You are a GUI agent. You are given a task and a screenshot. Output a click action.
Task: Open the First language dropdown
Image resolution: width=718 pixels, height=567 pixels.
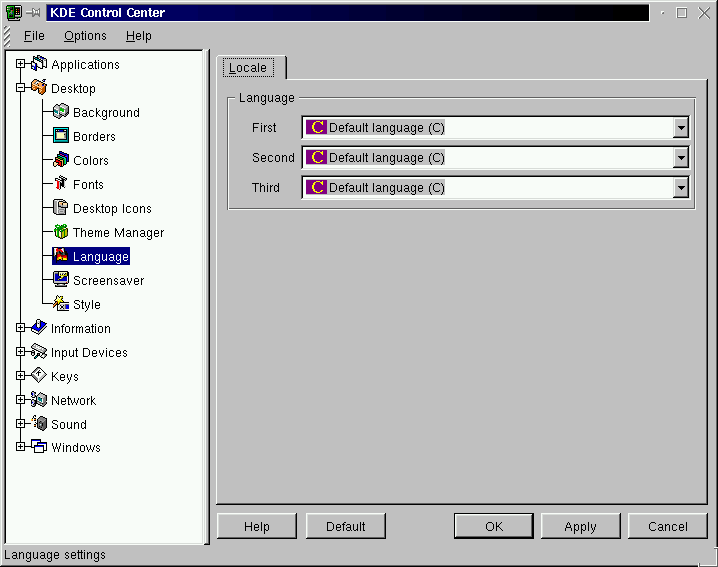(681, 128)
